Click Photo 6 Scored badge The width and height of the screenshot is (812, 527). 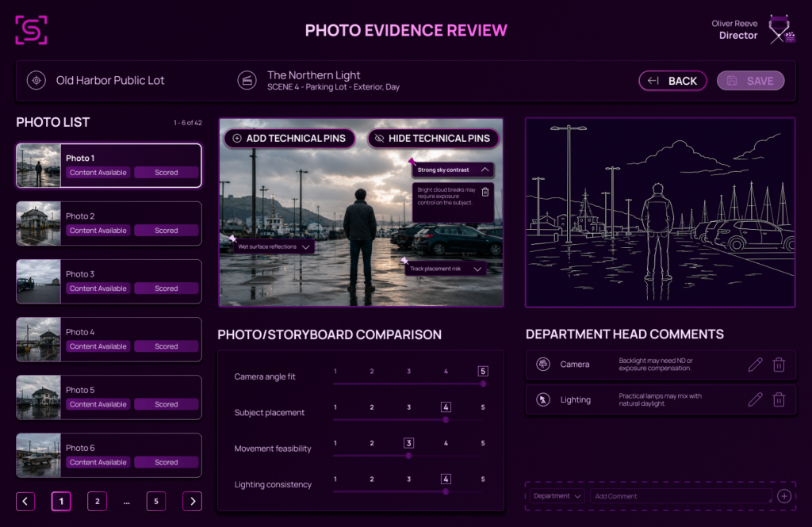[x=167, y=462]
